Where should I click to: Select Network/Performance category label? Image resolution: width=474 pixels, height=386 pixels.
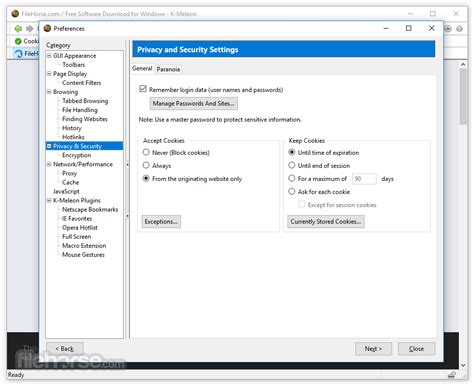point(83,164)
